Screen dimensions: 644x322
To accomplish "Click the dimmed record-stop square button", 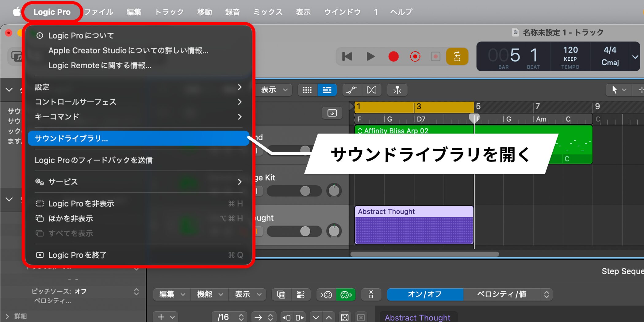I will 435,56.
